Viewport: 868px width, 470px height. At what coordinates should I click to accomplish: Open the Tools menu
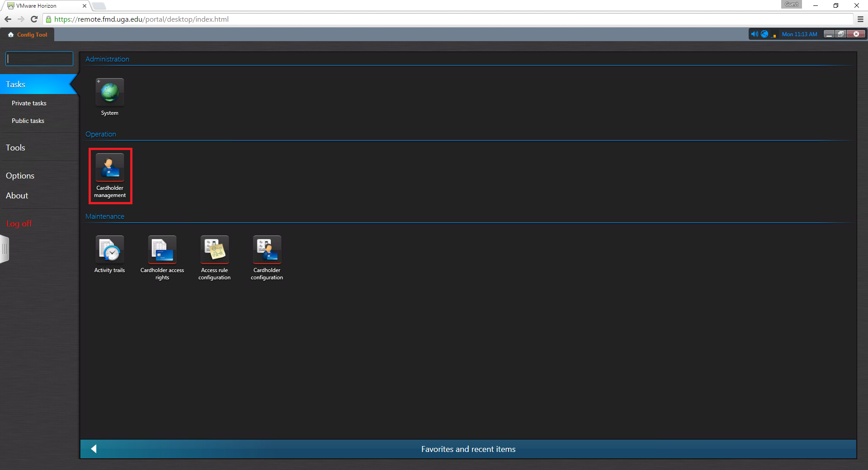(x=15, y=148)
